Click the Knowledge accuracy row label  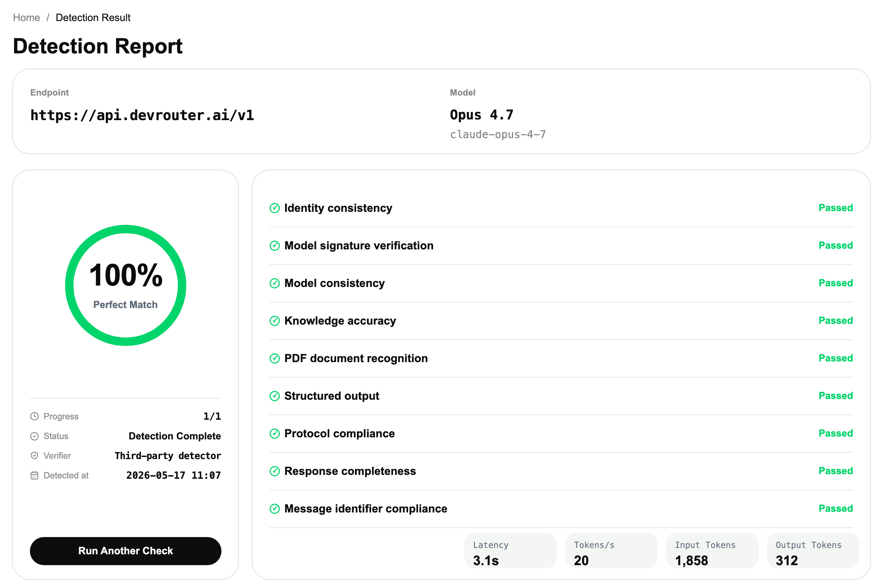pyautogui.click(x=340, y=321)
